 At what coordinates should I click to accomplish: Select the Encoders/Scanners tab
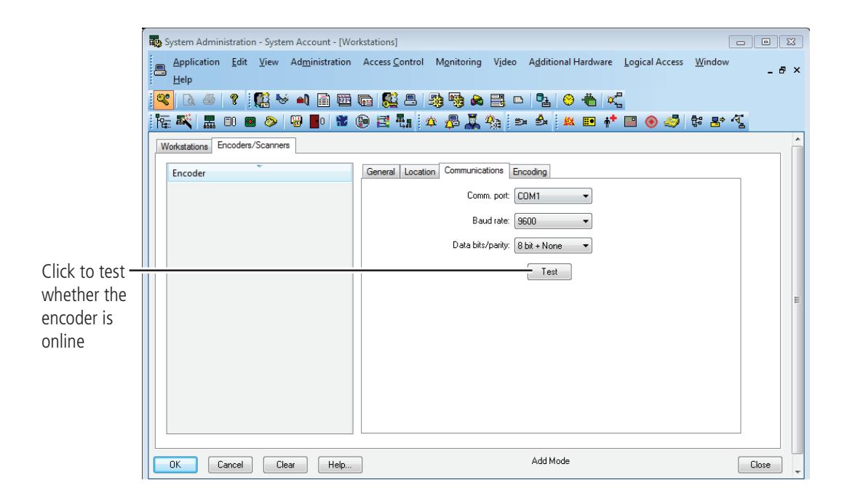pos(253,145)
